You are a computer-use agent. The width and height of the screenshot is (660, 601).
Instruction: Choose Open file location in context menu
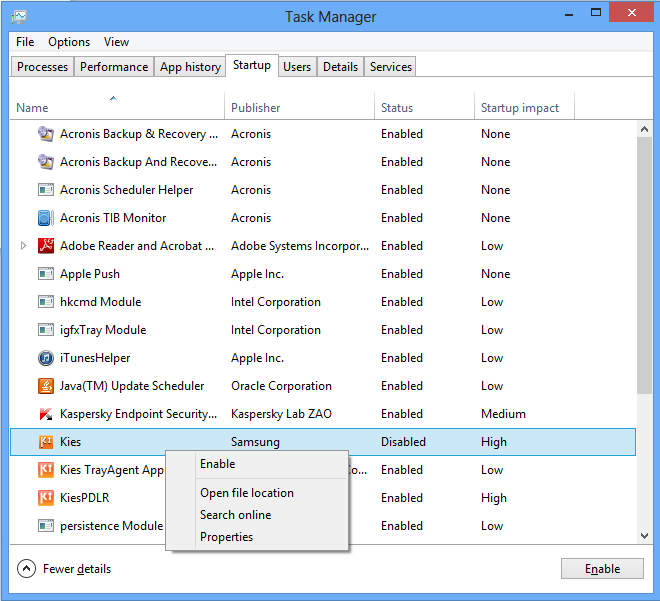(246, 493)
